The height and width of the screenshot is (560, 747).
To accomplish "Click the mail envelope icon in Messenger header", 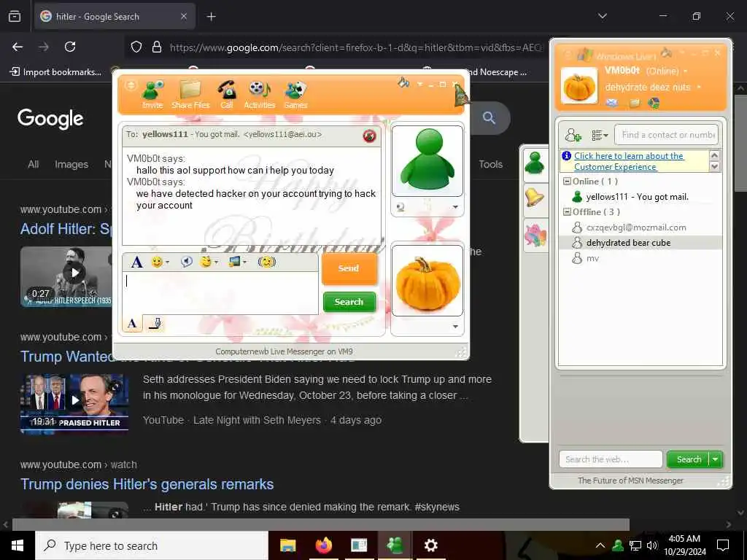I will point(612,103).
